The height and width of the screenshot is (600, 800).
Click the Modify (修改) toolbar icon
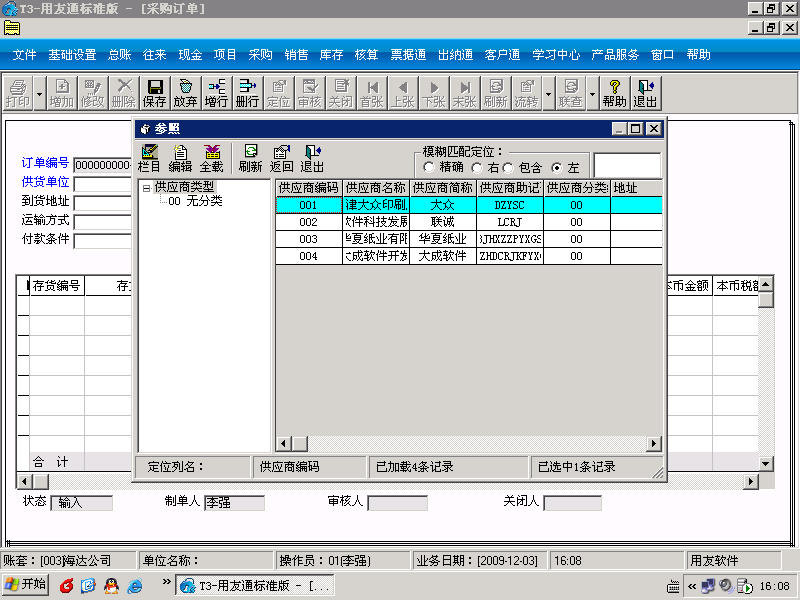pos(93,93)
